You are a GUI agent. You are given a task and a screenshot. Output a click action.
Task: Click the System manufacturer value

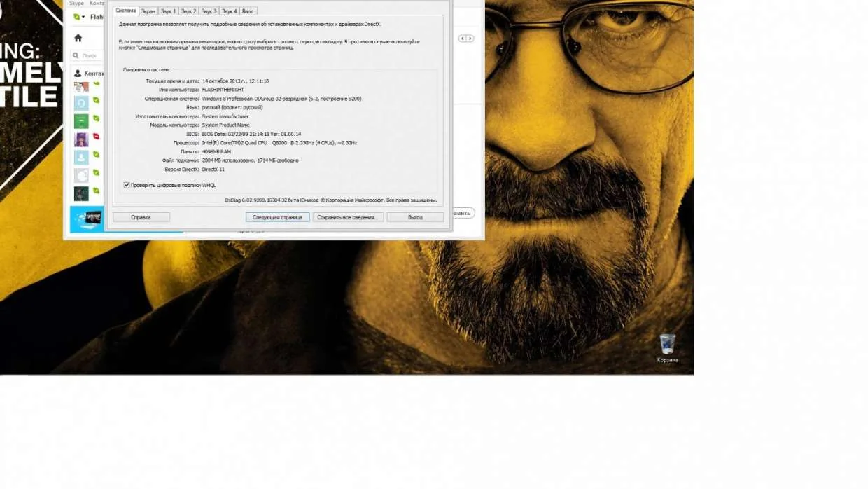pos(225,116)
